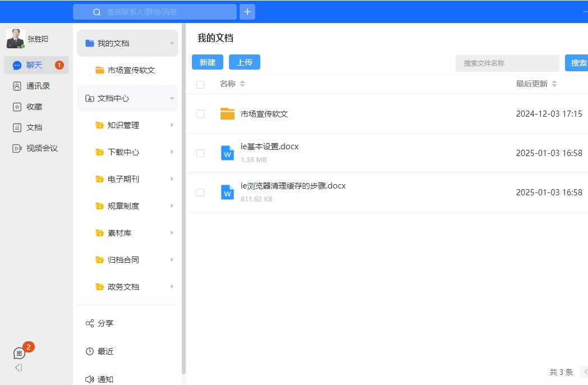Expand the 知识管理 folder arrow
The image size is (588, 385).
[x=172, y=125]
